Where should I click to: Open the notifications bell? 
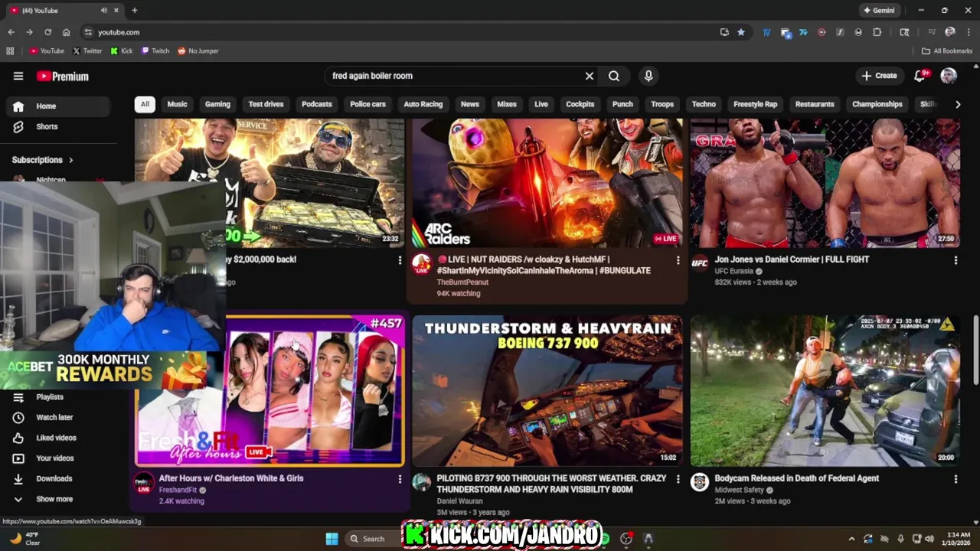(x=920, y=76)
